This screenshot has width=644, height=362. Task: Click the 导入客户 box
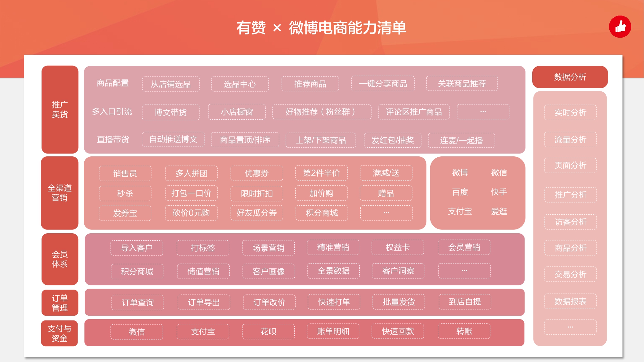pos(137,248)
